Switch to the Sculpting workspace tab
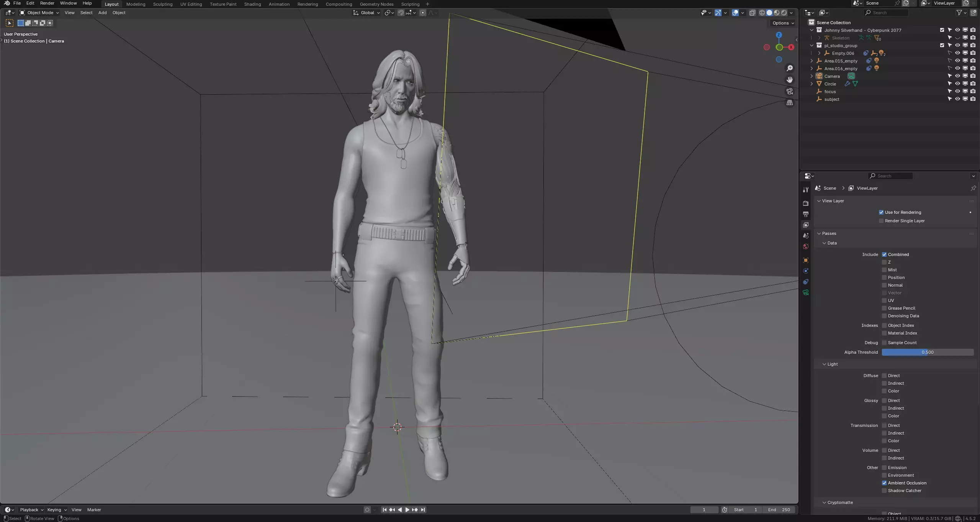 [x=163, y=4]
